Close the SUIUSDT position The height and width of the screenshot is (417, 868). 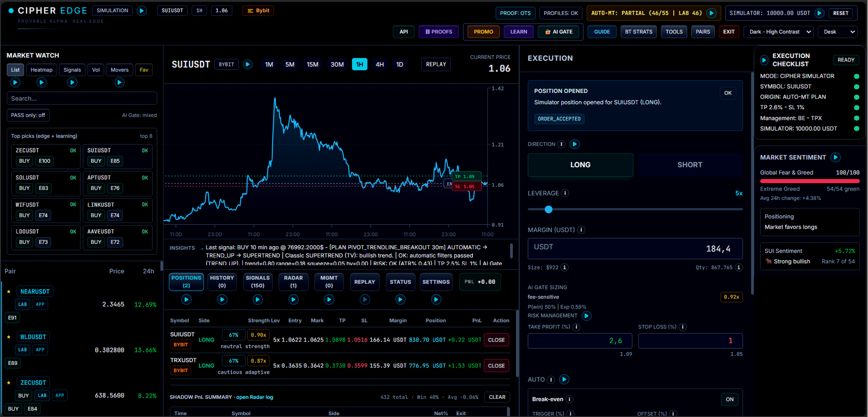tap(496, 340)
